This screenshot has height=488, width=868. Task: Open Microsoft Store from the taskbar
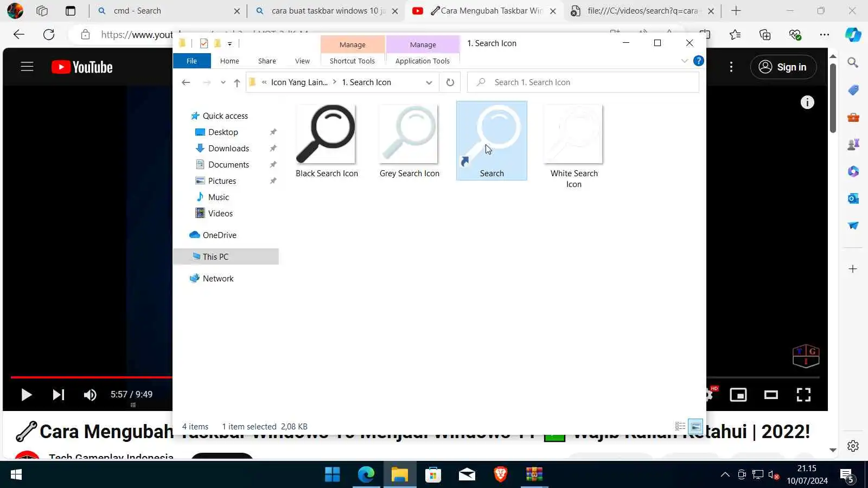[433, 475]
